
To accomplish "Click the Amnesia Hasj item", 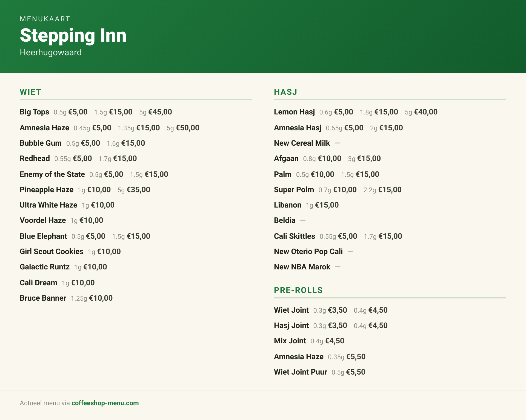I will [298, 128].
